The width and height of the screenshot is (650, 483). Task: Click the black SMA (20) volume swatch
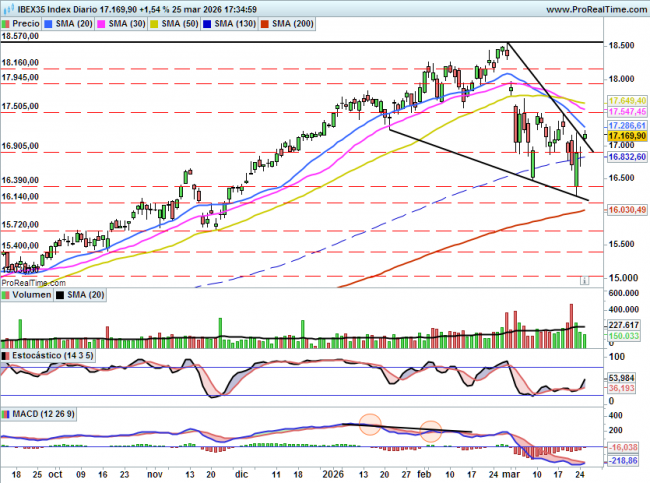60,295
